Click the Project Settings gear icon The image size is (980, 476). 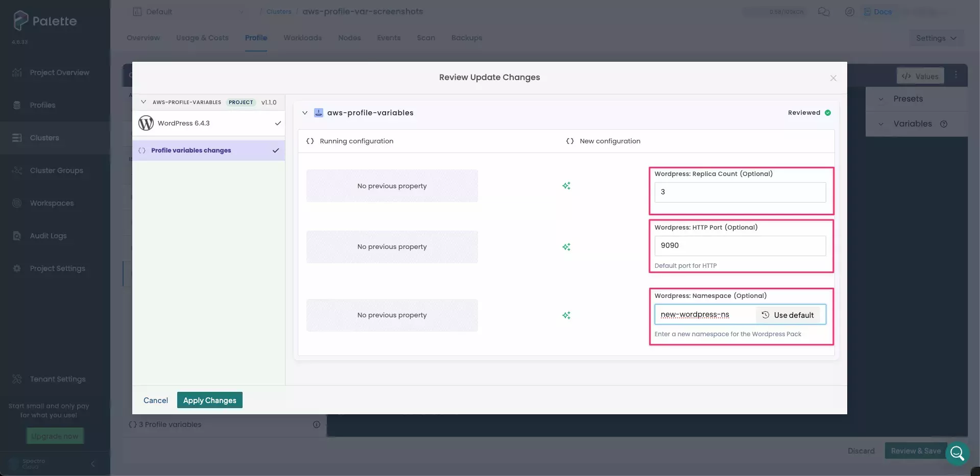pyautogui.click(x=17, y=268)
